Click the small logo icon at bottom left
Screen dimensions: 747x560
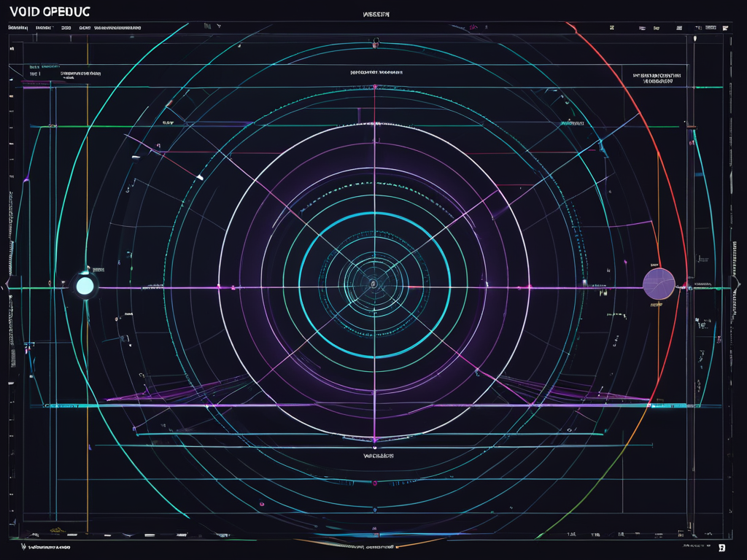point(24,545)
